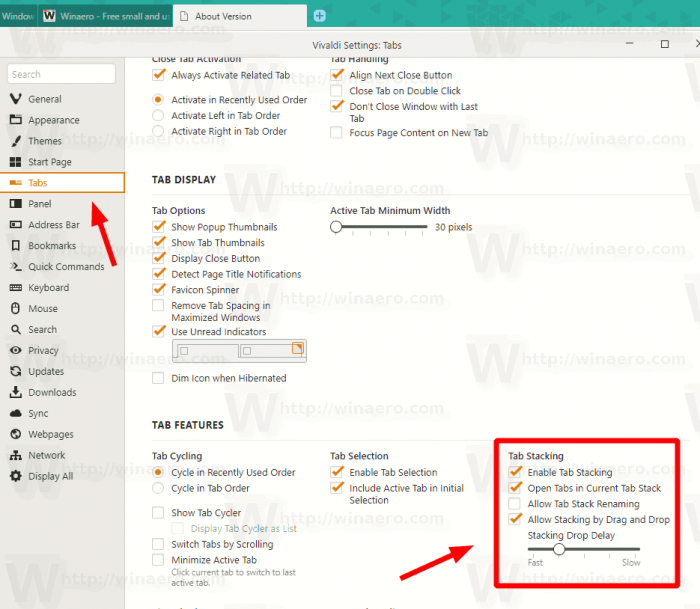Click the Display All gear icon

pos(16,476)
